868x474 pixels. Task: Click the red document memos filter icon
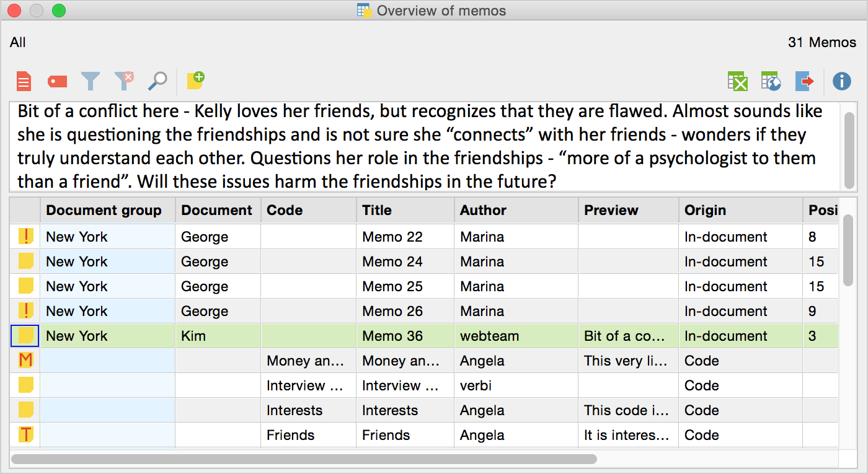24,81
